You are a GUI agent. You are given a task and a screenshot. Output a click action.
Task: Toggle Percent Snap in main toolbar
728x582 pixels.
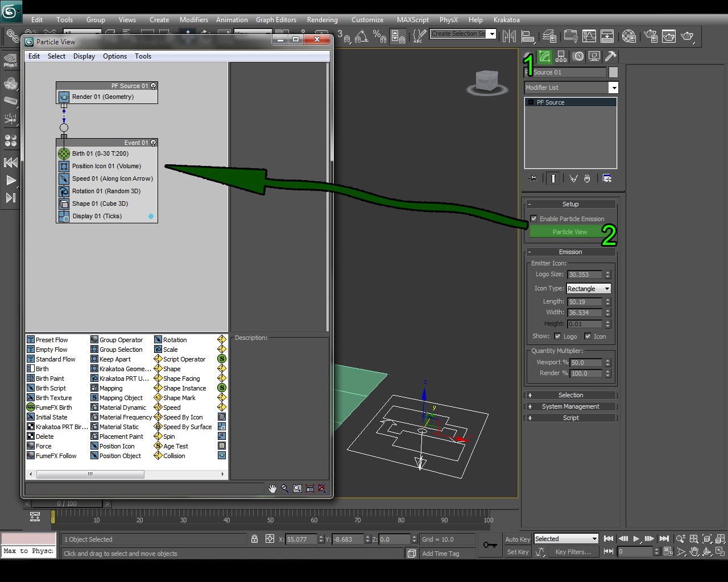pos(379,37)
